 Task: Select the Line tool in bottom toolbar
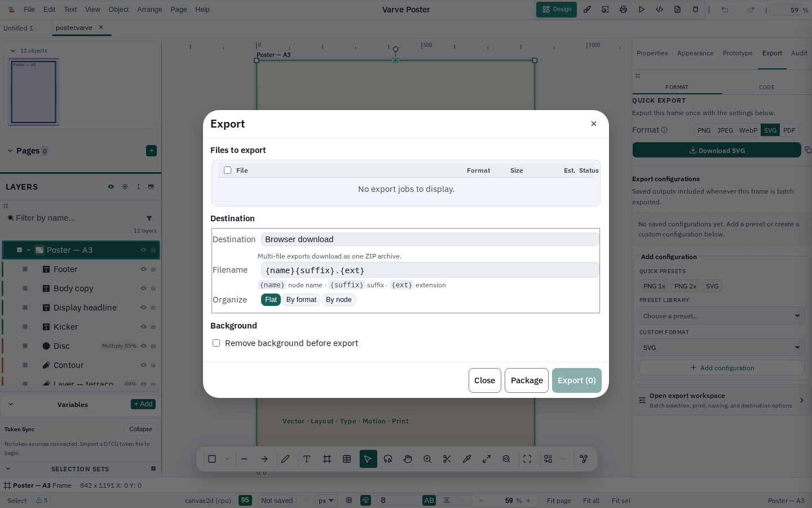click(244, 459)
